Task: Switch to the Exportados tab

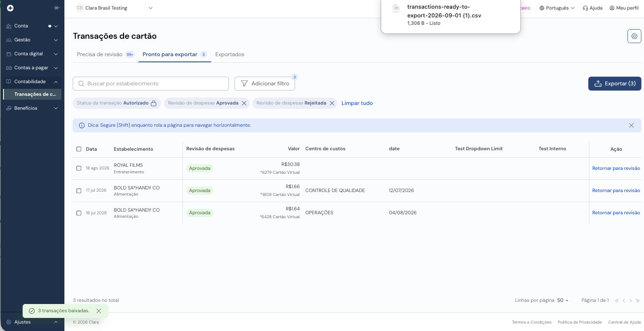Action: 230,54
